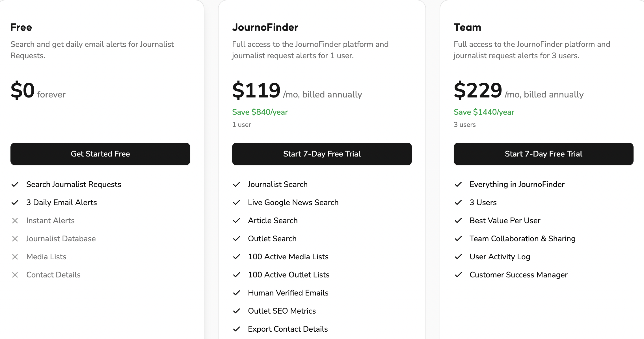This screenshot has width=644, height=339.
Task: Click the X icon beside Contact Details
Action: tap(15, 275)
